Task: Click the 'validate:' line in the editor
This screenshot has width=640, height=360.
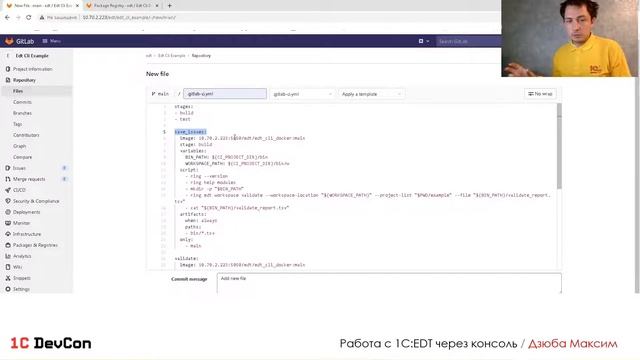Action: click(187, 258)
